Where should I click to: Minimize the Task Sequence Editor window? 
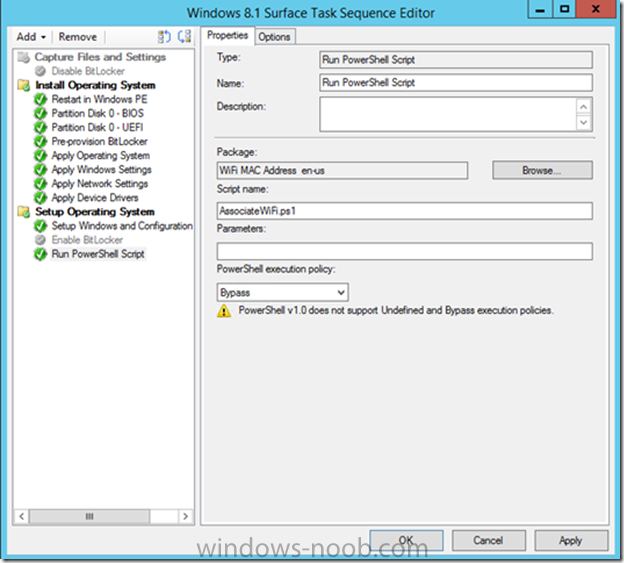point(540,9)
